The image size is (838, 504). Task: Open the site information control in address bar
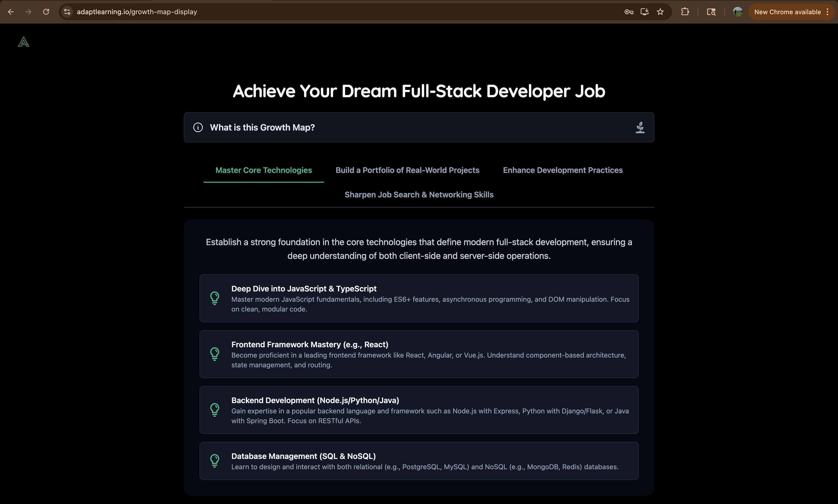(x=67, y=12)
